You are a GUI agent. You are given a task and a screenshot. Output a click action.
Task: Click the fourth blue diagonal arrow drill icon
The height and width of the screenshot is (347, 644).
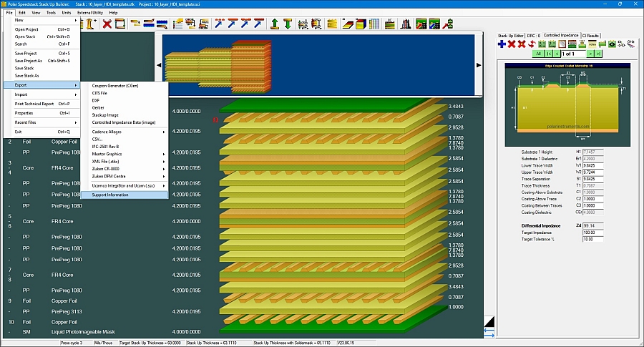[x=258, y=24]
